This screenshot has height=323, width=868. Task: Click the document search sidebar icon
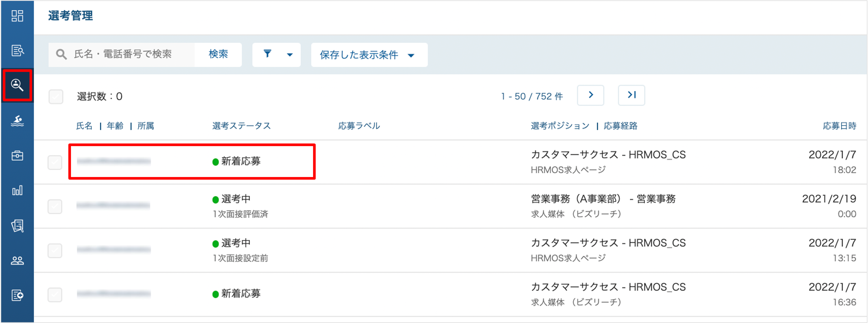point(17,51)
